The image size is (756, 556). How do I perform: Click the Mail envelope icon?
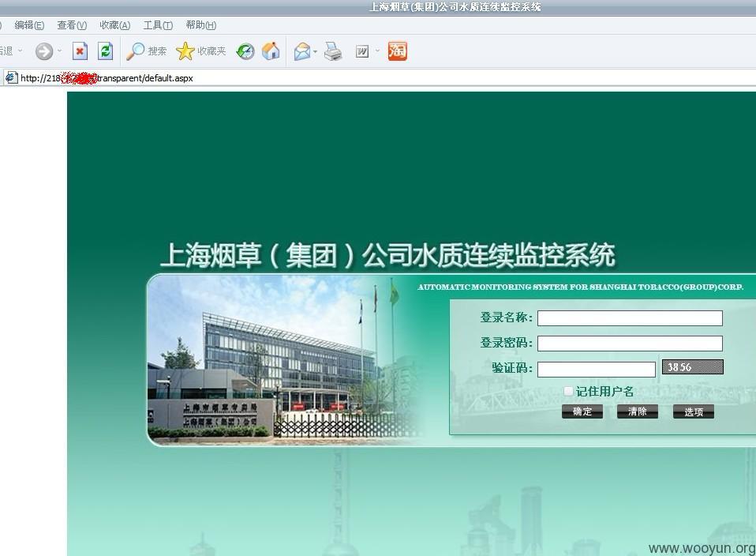302,51
